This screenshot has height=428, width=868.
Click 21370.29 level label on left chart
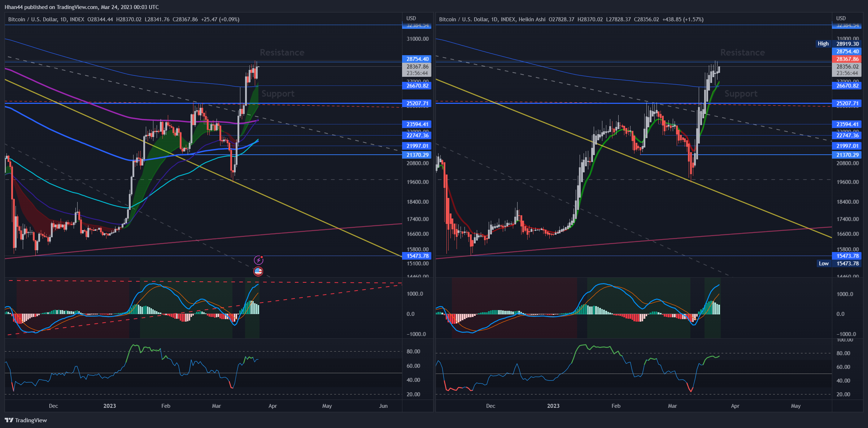click(x=418, y=155)
